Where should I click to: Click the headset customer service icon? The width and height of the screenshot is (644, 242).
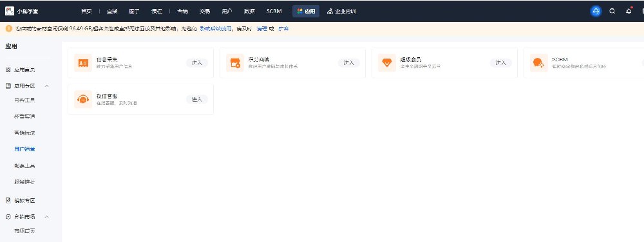coord(83,99)
